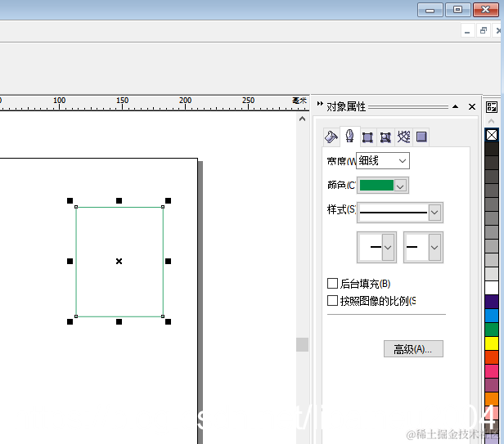Viewport: 504px width, 444px height.
Task: Pick the pink swatch in the palette
Action: click(x=492, y=371)
